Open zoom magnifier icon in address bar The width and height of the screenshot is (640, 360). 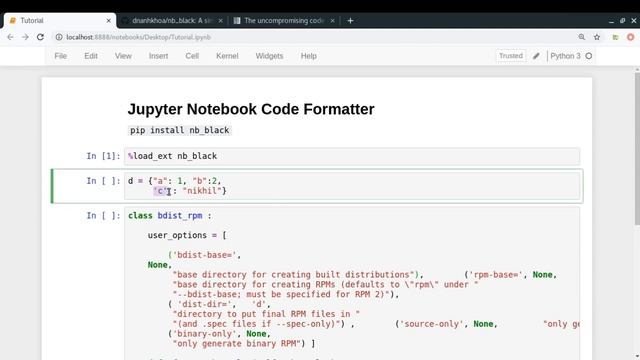582,37
